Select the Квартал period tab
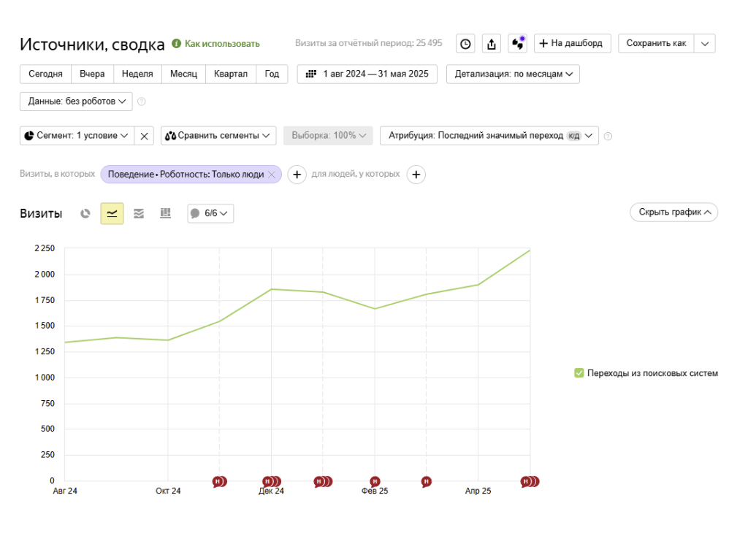Viewport: 756px width, 536px height. pyautogui.click(x=231, y=74)
